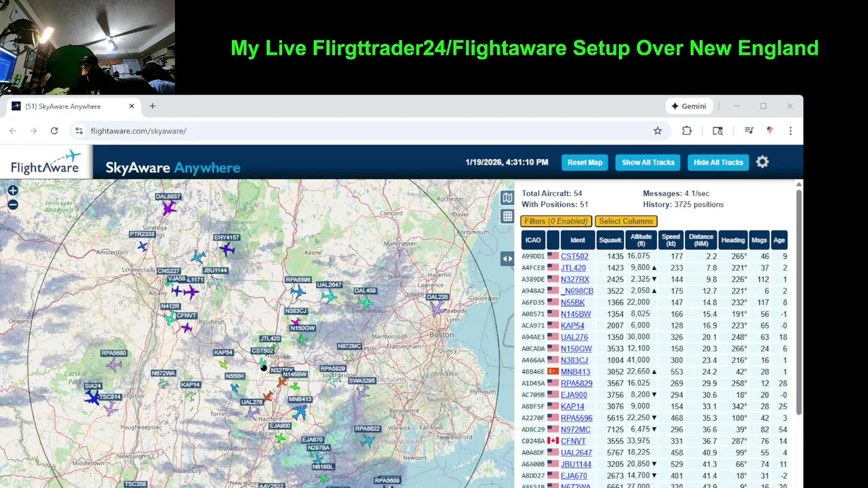Screen dimensions: 868x488
Task: Sort table by Age column header
Action: tap(779, 240)
